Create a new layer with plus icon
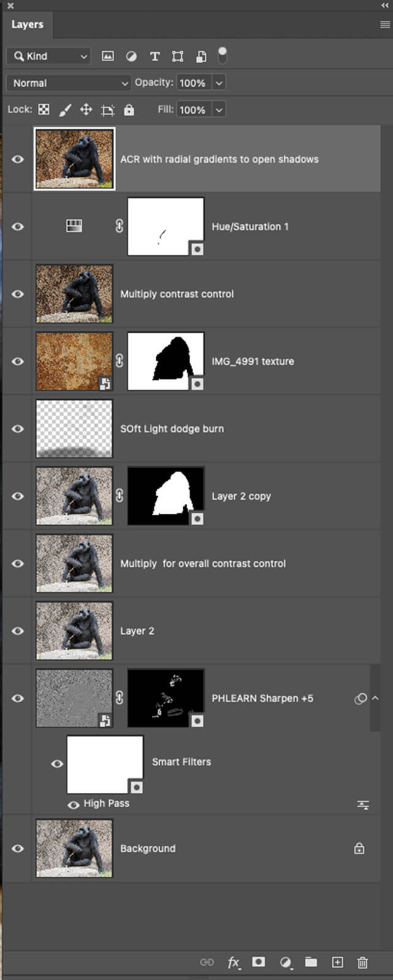Screen dimensions: 393x980 click(337, 962)
